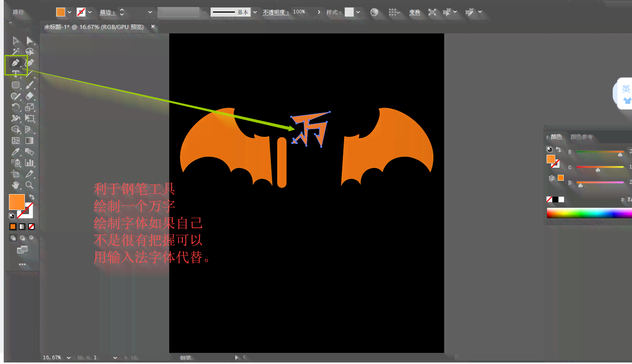Click the Recolor Artwork wheel icon

tap(374, 12)
